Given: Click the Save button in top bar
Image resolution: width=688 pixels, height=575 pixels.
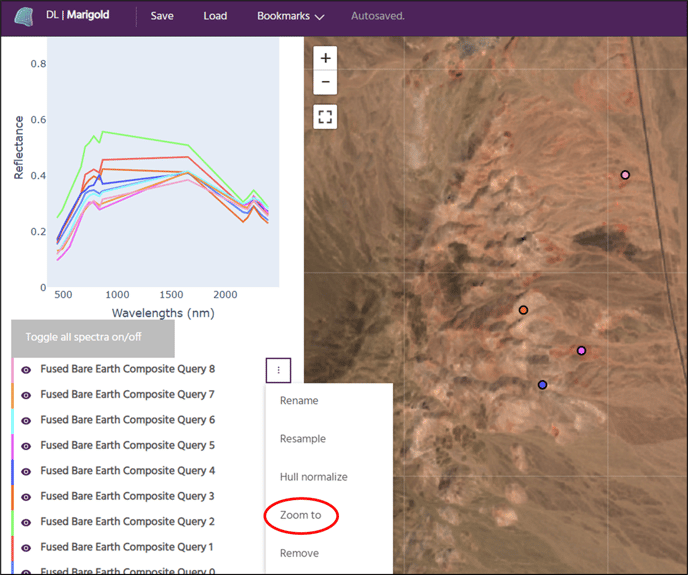Looking at the screenshot, I should tap(162, 16).
